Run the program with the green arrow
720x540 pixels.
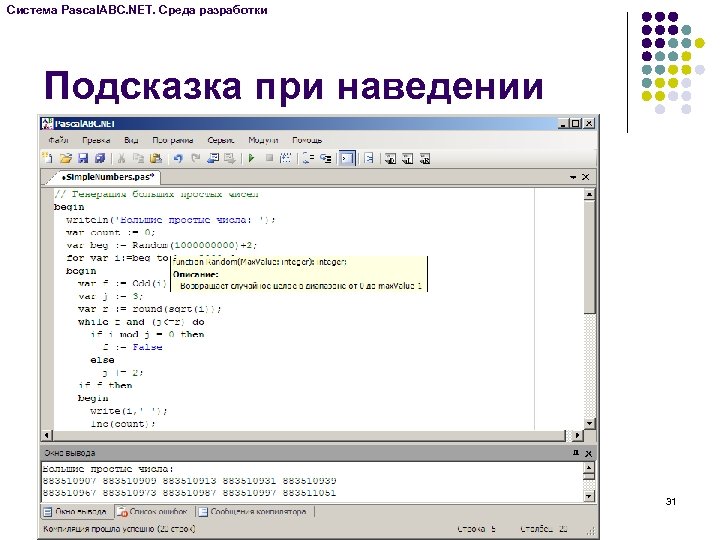251,158
